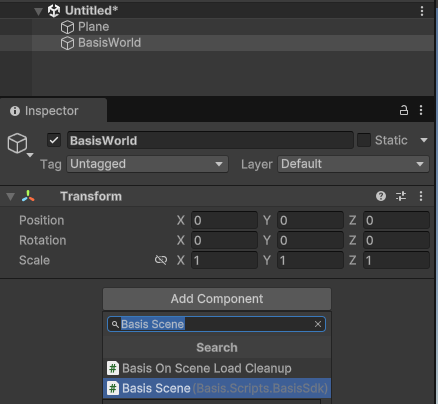Click the Position X field

point(224,220)
